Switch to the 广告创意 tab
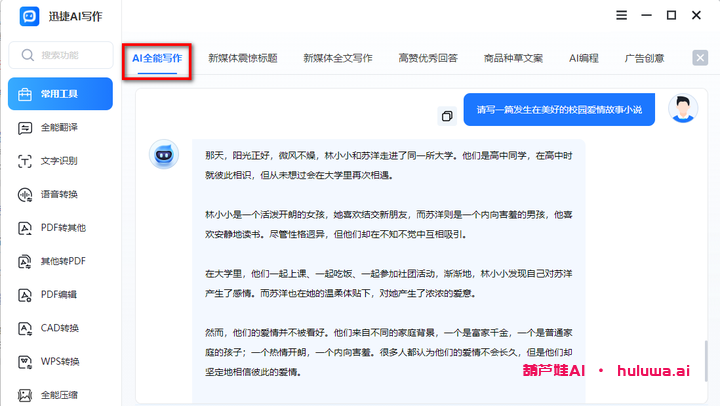Screen dimensions: 720x406 644,58
